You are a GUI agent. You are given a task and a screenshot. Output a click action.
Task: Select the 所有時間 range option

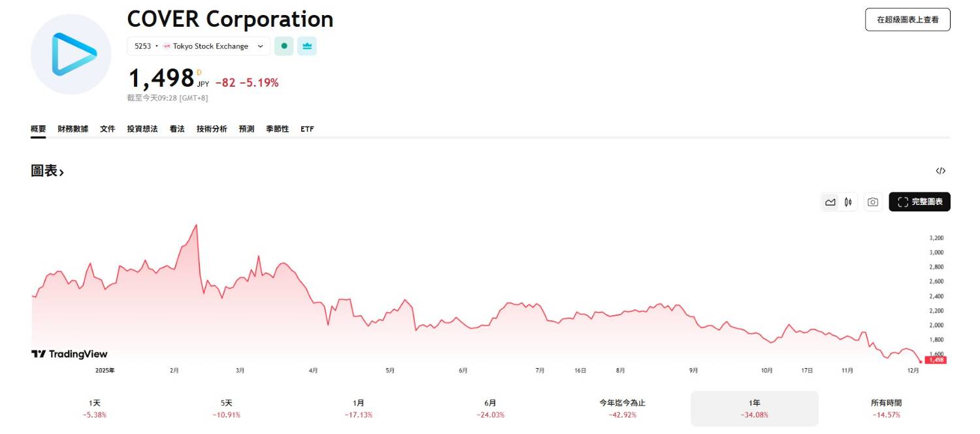click(886, 409)
